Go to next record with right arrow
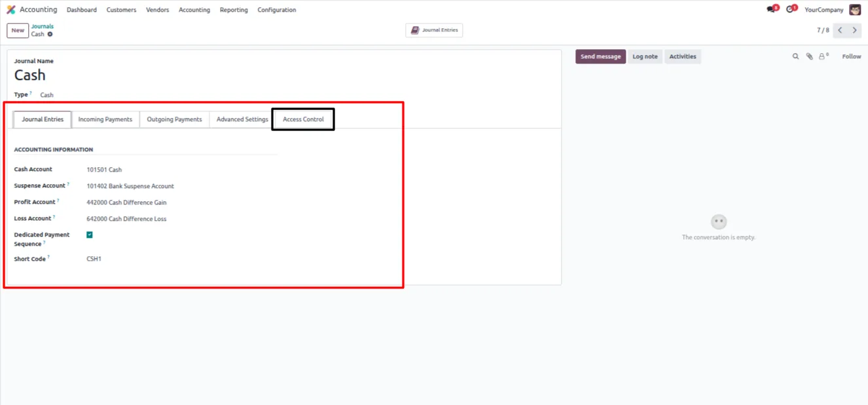Viewport: 868px width, 405px height. [x=854, y=30]
